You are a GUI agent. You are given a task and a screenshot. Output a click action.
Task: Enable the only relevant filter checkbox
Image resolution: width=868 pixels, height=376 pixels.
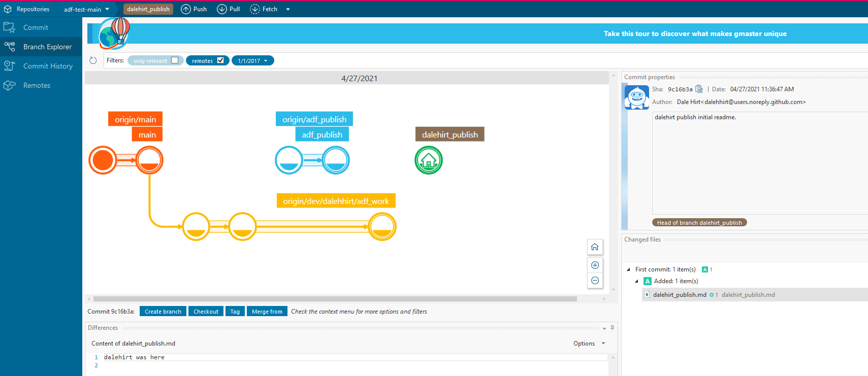175,60
